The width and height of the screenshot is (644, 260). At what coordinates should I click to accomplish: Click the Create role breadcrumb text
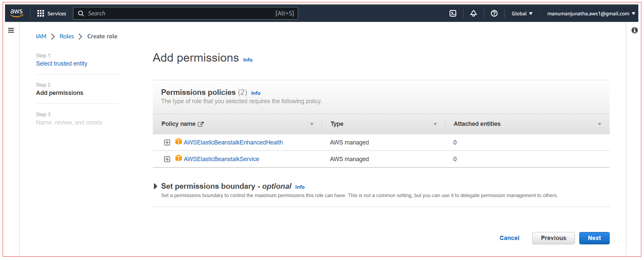[x=102, y=36]
